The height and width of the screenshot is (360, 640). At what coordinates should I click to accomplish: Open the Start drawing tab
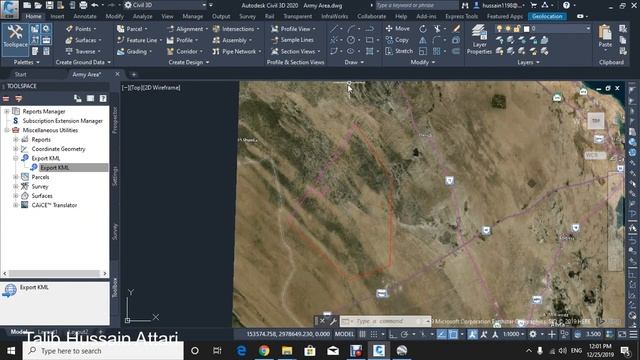click(20, 74)
